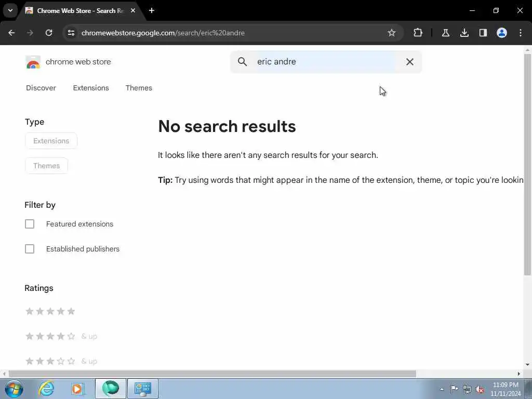Click the 'chrome web store' title text
532x399 pixels.
[x=78, y=62]
